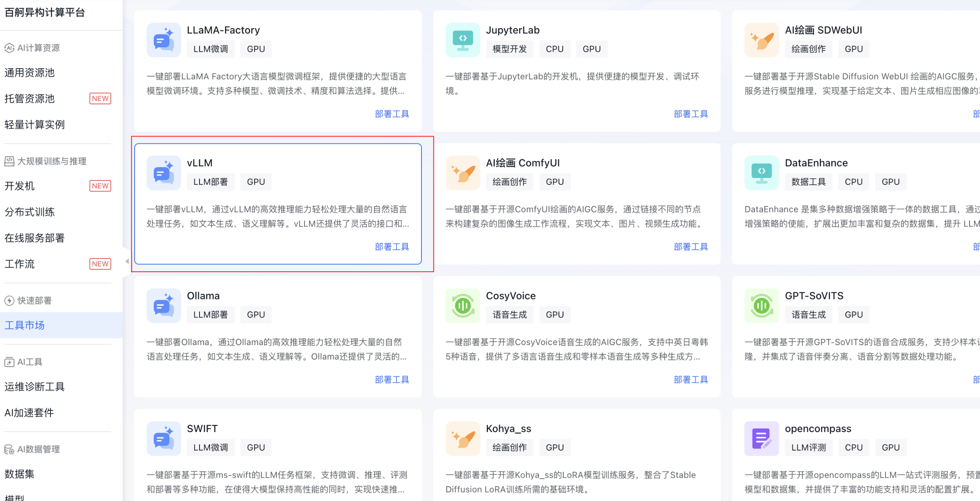Click the vLLM card title
The height and width of the screenshot is (501, 980).
[x=200, y=163]
